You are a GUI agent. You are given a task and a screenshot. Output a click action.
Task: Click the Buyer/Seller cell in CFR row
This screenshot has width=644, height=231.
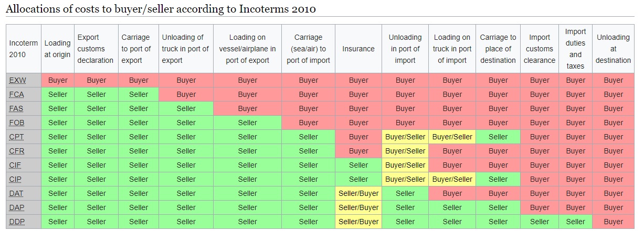405,151
